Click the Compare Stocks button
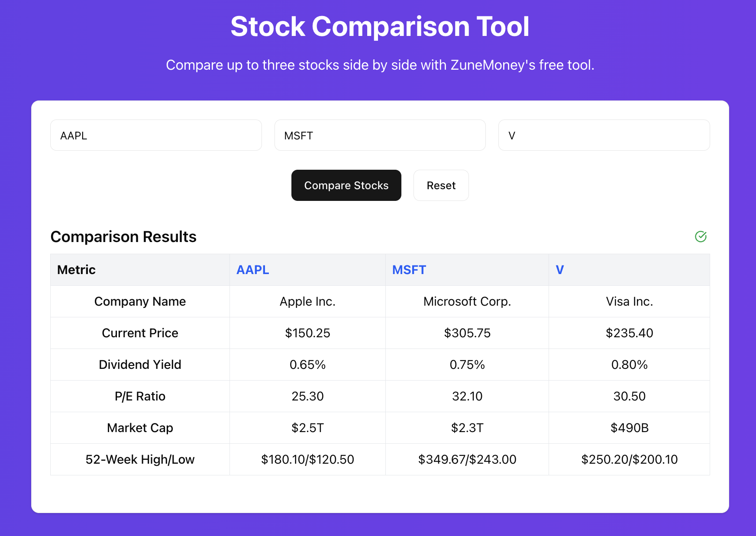 pos(346,185)
